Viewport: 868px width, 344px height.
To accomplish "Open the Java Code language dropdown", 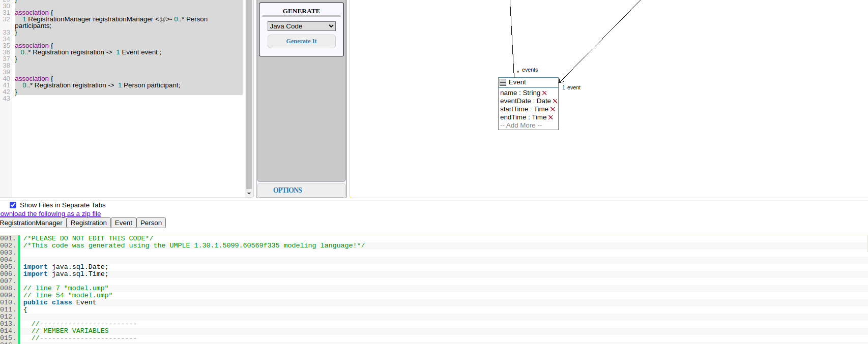I will pyautogui.click(x=302, y=26).
